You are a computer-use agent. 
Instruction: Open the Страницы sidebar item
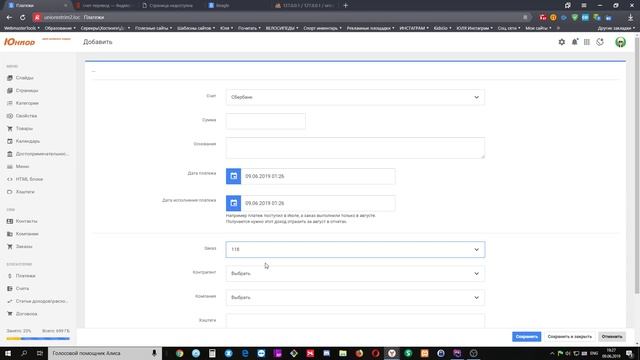click(x=27, y=91)
